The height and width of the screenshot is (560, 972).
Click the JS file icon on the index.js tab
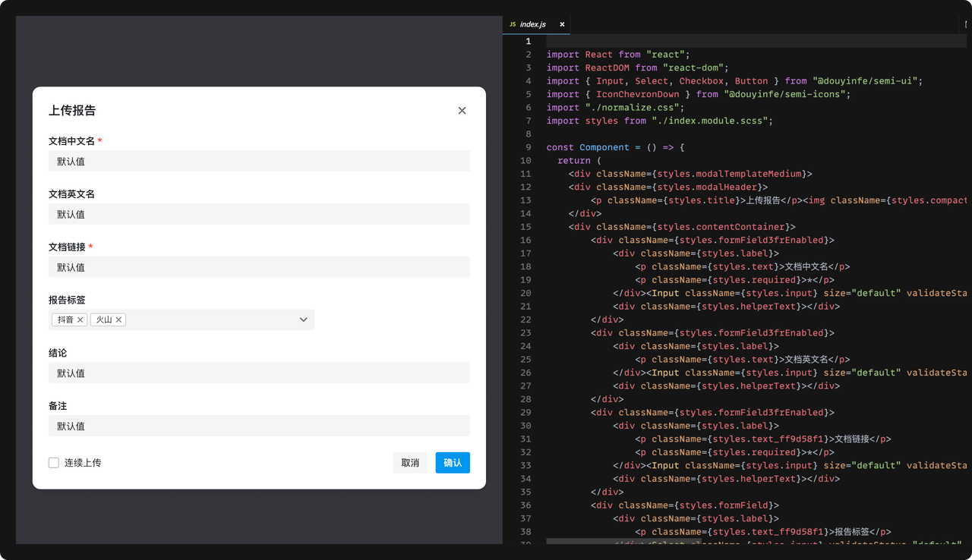(513, 24)
